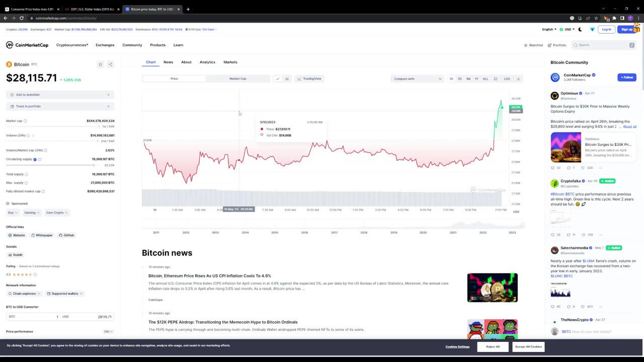Switch to the Markets tab
The width and height of the screenshot is (644, 362).
coord(230,62)
